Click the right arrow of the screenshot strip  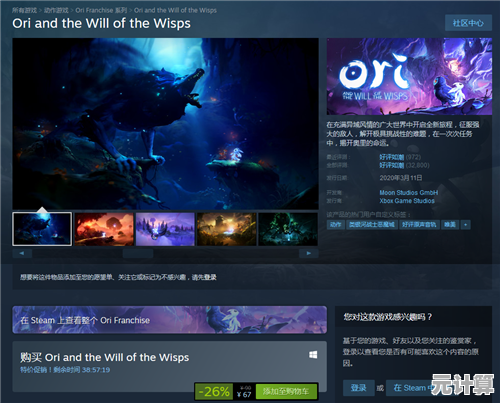[309, 253]
